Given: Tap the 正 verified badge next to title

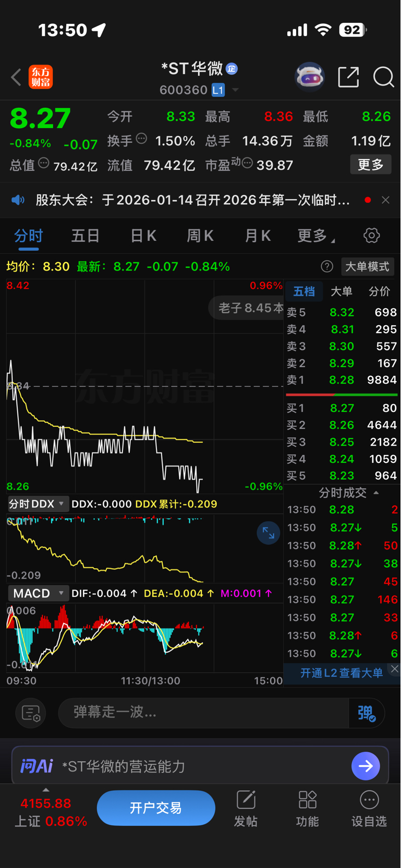Looking at the screenshot, I should (x=232, y=69).
